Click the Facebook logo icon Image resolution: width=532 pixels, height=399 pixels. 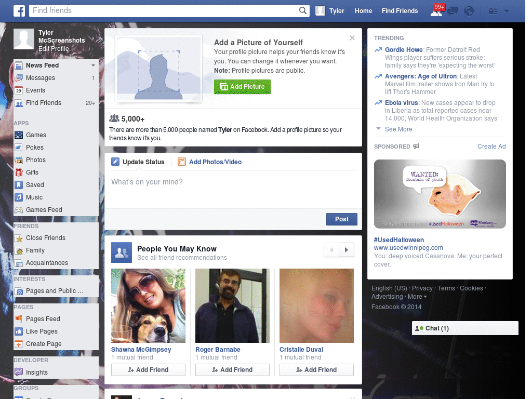(19, 11)
